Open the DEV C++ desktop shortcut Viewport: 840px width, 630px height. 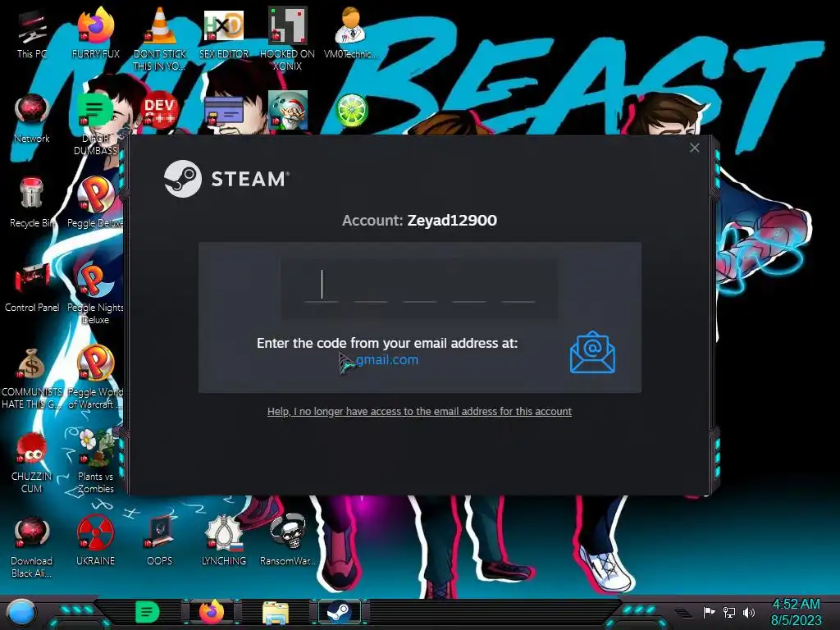[160, 112]
